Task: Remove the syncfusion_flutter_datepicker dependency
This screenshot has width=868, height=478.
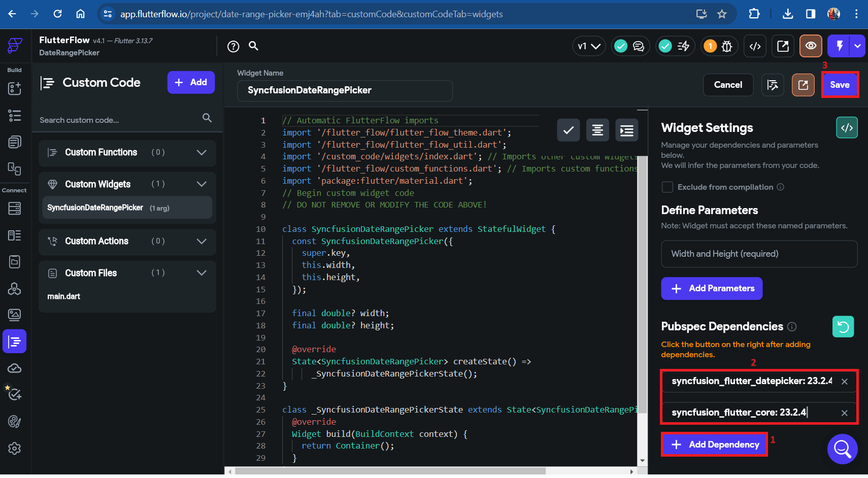Action: coord(845,382)
